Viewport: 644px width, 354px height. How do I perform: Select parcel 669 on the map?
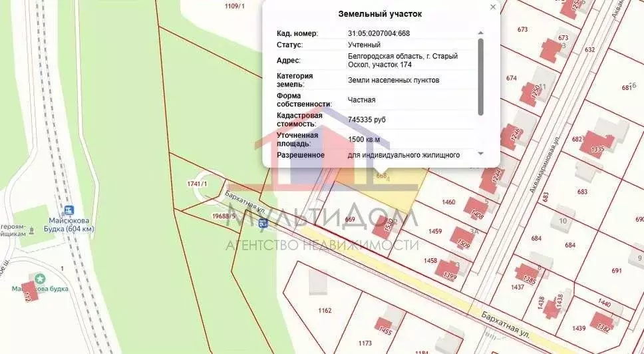click(350, 220)
